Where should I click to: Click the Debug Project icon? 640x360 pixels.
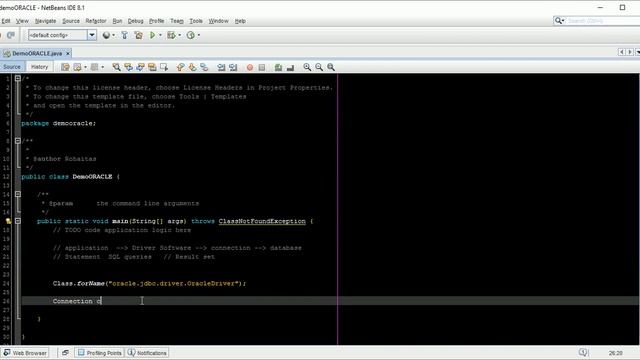(171, 36)
